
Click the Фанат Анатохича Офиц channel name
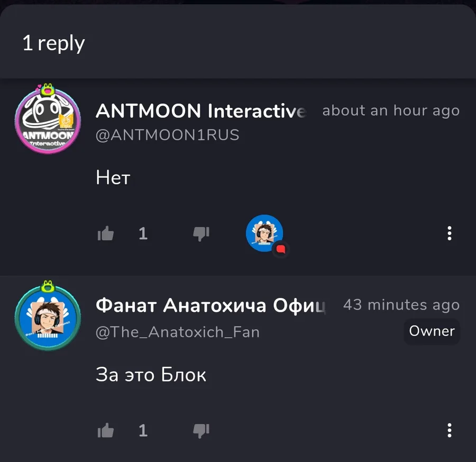click(210, 305)
